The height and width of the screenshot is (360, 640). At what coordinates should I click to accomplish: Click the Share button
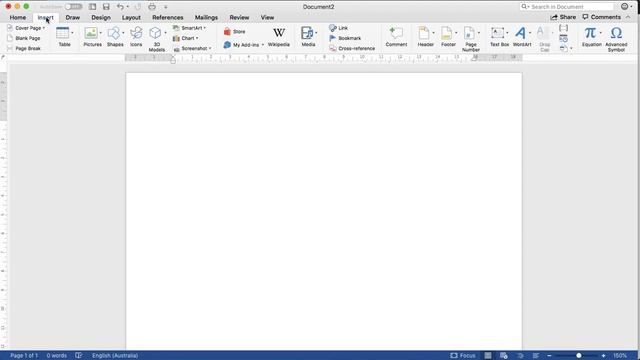click(563, 17)
